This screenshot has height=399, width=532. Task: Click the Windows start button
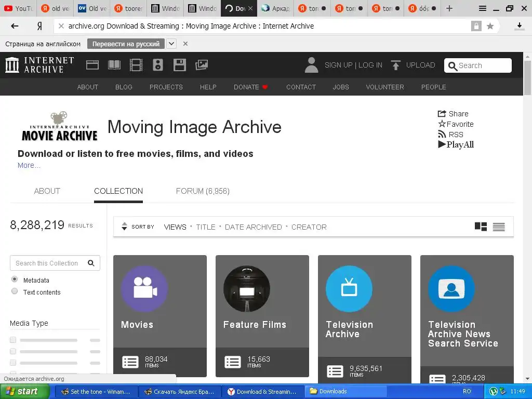pyautogui.click(x=24, y=391)
